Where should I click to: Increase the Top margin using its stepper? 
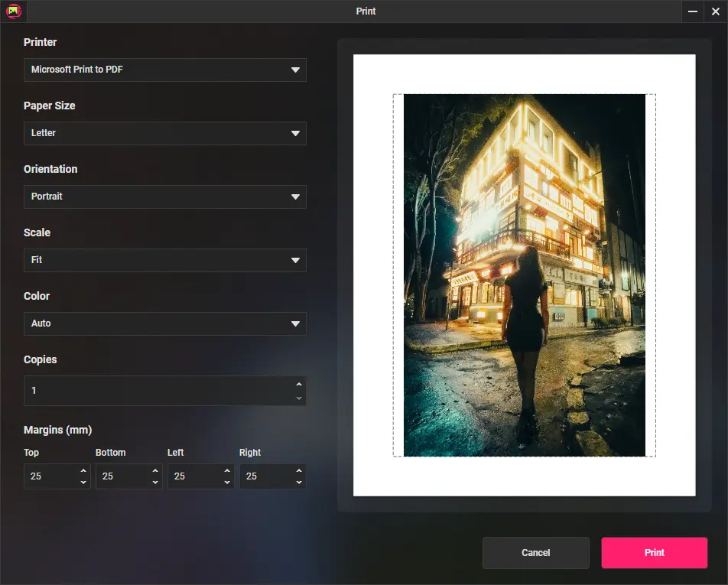[84, 472]
